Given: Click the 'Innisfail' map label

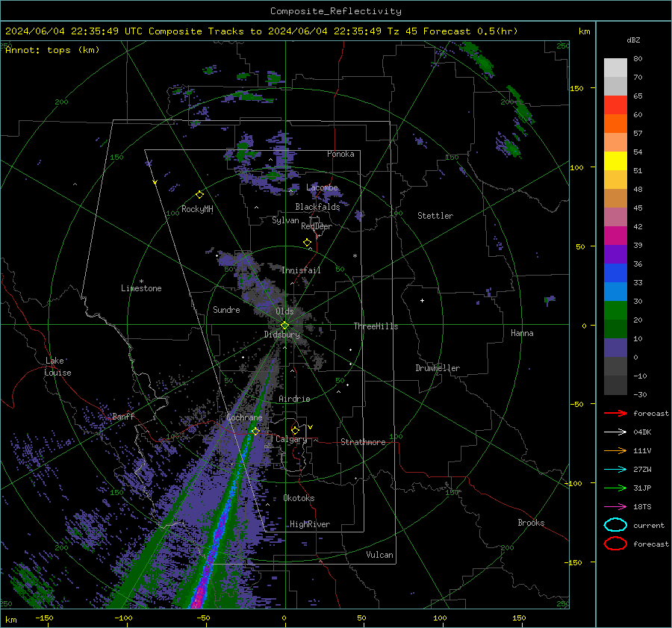Looking at the screenshot, I should (x=301, y=270).
